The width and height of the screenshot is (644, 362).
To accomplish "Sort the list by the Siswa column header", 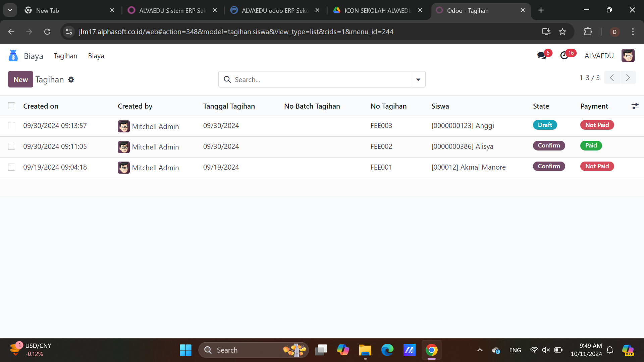I will [x=440, y=106].
